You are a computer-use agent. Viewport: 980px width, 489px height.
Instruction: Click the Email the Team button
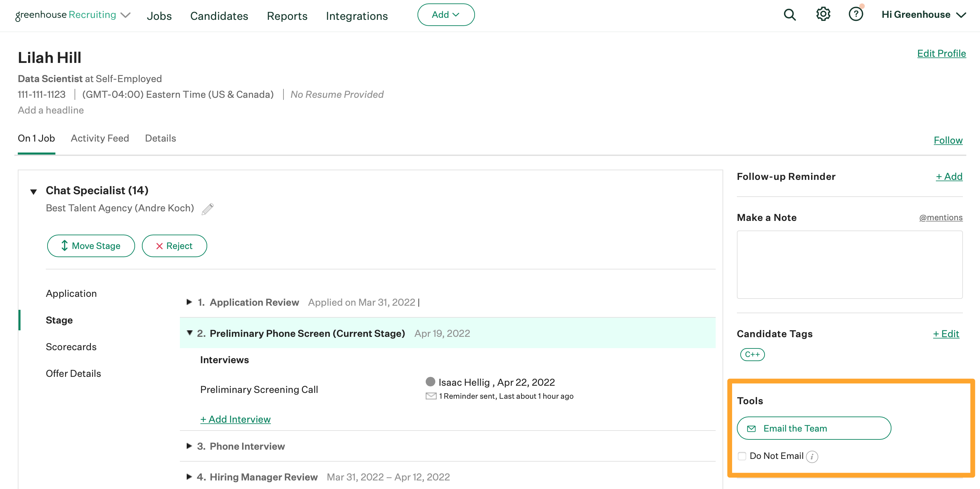pyautogui.click(x=814, y=428)
